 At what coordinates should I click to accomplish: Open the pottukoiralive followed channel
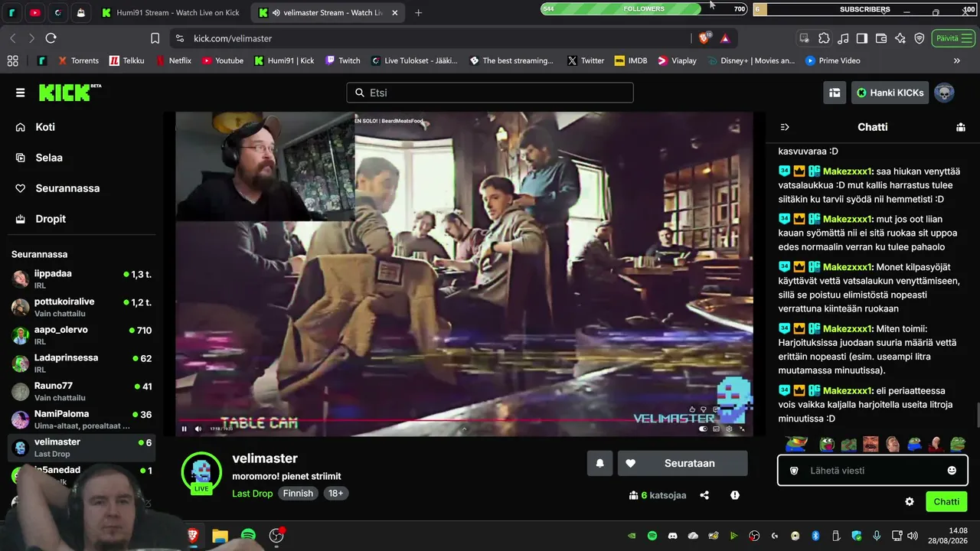click(81, 308)
